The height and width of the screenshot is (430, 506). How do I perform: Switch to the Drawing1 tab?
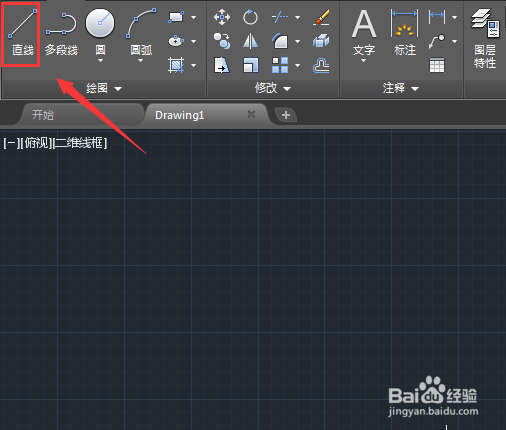tap(179, 115)
